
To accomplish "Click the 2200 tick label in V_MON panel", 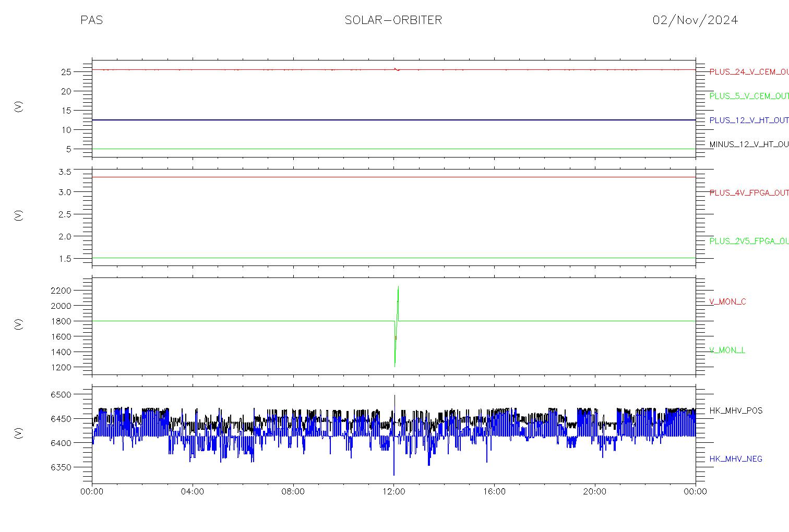I will coord(61,290).
